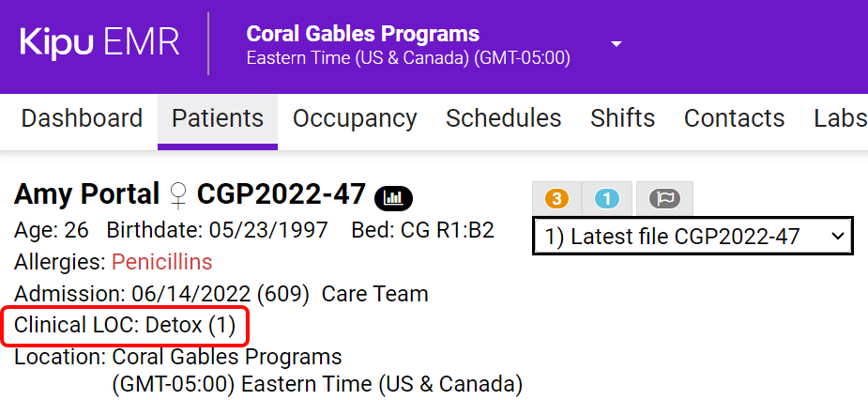This screenshot has height=400, width=868.
Task: Open the Labs tab
Action: [840, 118]
